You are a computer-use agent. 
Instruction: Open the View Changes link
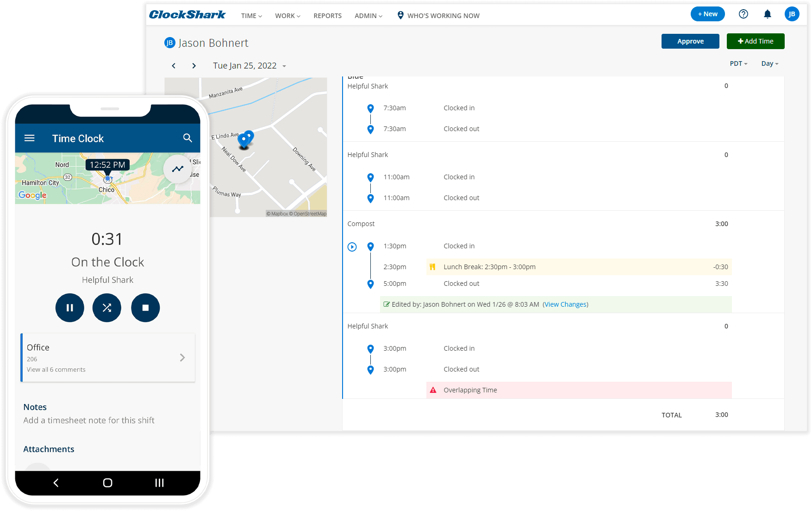(565, 304)
